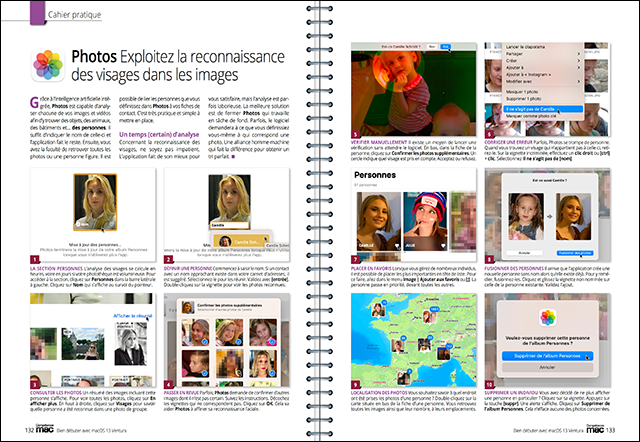Click the 'Annuler' button in delete dialog
Image resolution: width=640 pixels, height=442 pixels.
coord(548,368)
